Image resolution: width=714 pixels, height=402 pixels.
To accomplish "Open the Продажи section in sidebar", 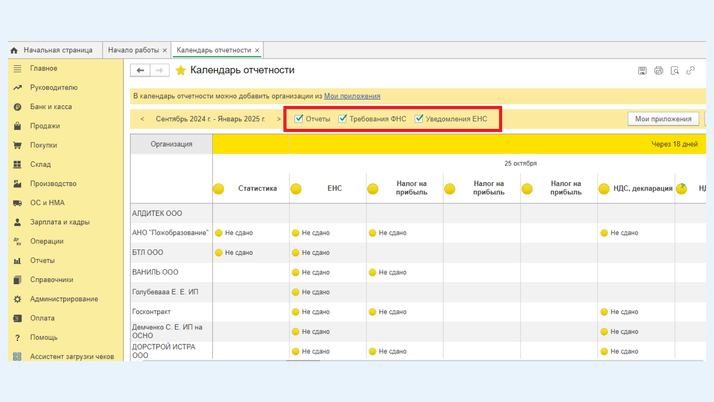I will (x=44, y=126).
